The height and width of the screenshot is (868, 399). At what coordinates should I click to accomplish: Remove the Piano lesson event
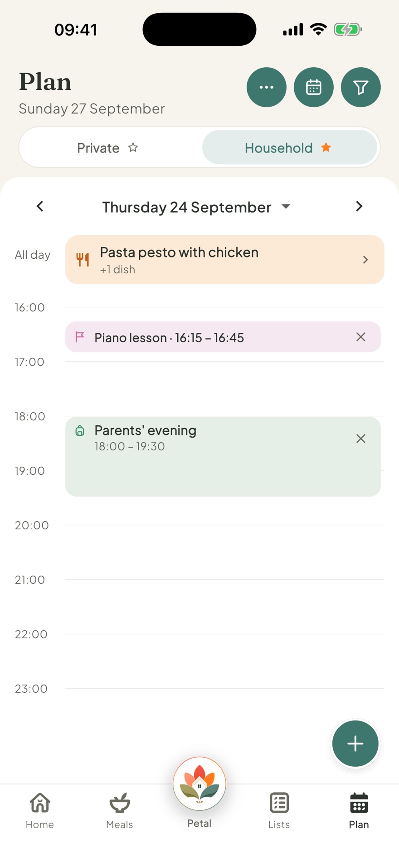(x=361, y=337)
